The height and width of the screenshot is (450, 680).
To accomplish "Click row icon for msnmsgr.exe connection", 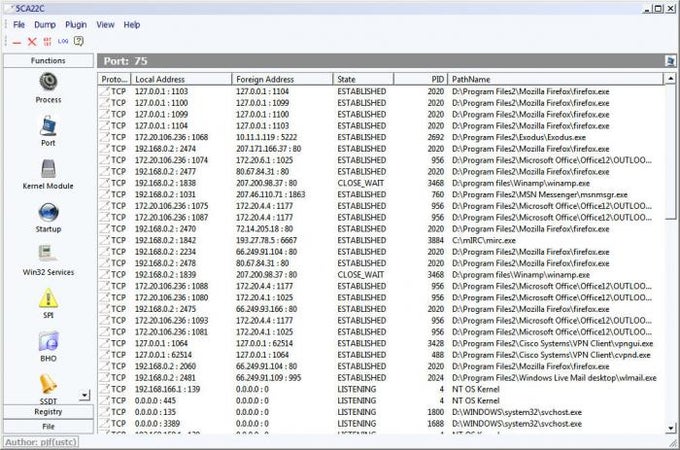I will [105, 194].
